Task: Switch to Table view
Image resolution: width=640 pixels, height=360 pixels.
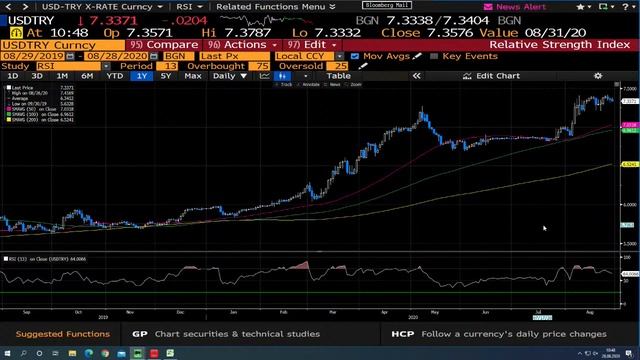Action: point(338,76)
